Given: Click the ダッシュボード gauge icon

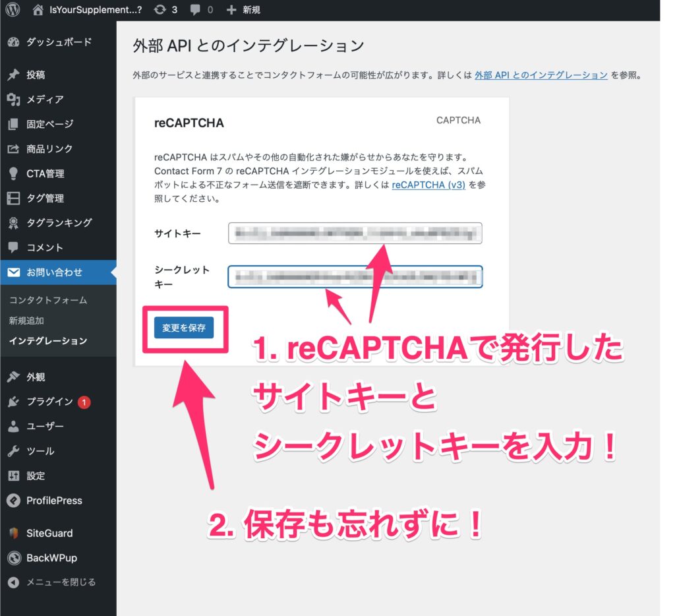Looking at the screenshot, I should (13, 42).
